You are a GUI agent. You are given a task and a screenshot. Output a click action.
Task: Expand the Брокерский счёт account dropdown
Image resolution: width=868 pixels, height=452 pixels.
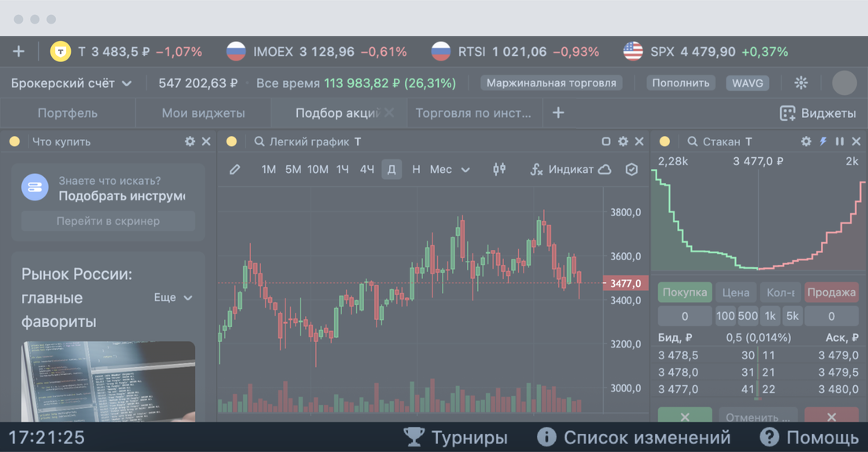(x=72, y=83)
